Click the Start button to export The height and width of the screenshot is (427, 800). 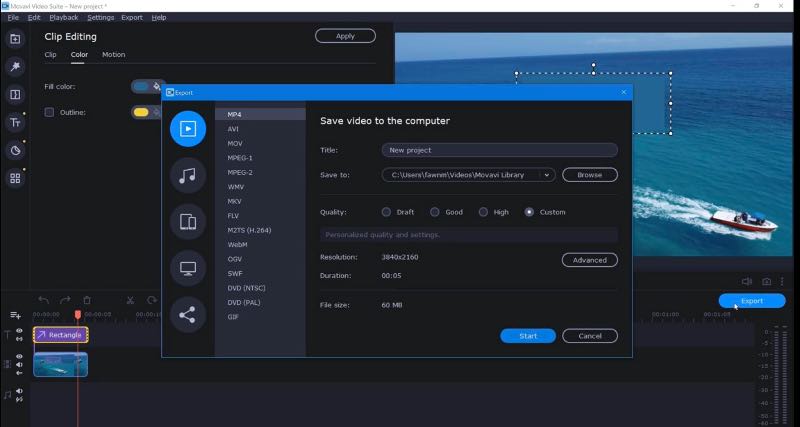(527, 336)
